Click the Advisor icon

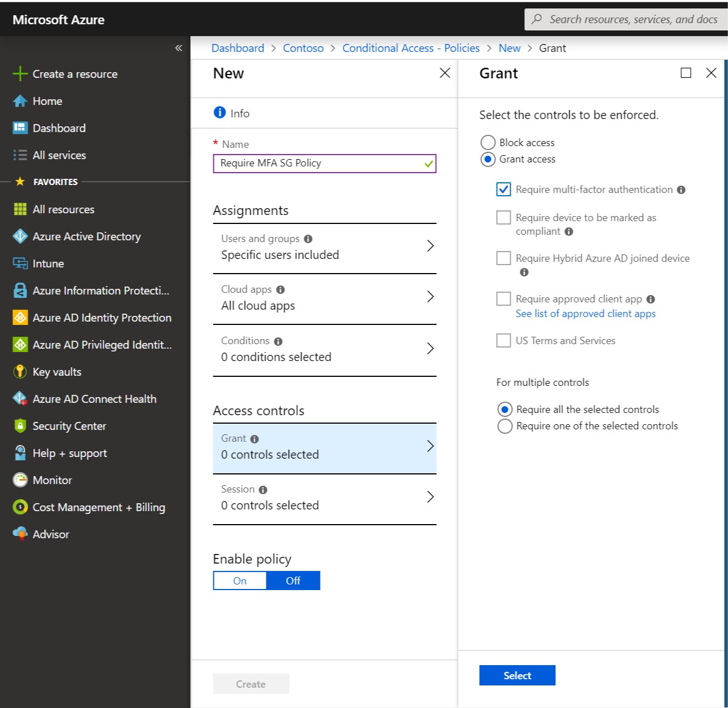pyautogui.click(x=20, y=534)
